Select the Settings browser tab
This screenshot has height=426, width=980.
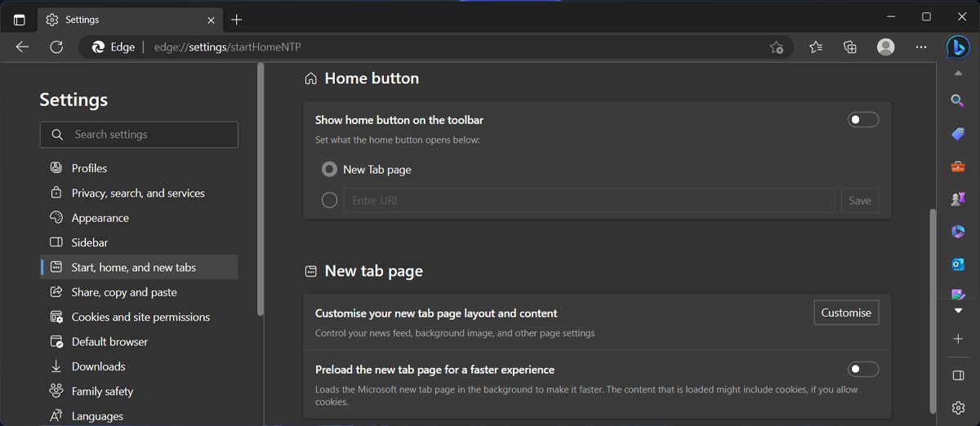(x=131, y=20)
